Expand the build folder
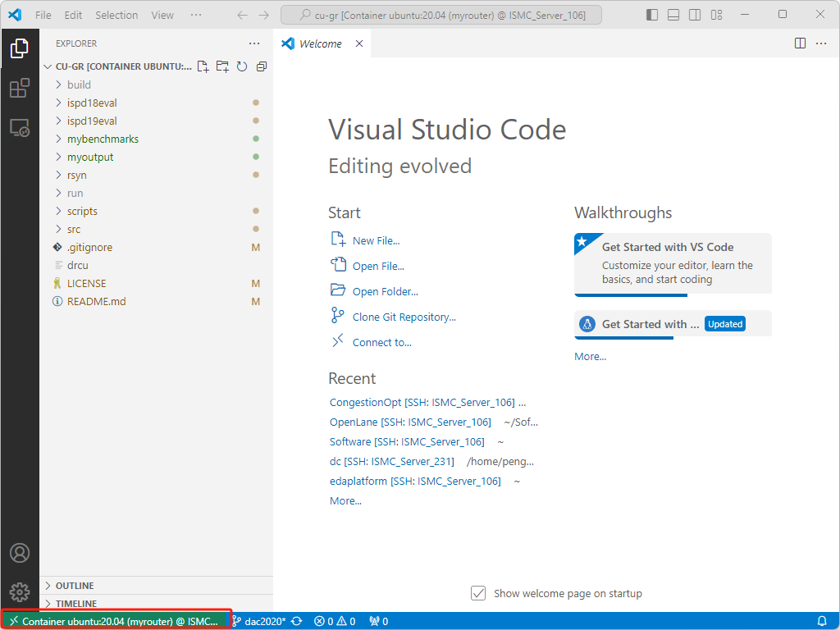Image resolution: width=840 pixels, height=630 pixels. [x=157, y=84]
